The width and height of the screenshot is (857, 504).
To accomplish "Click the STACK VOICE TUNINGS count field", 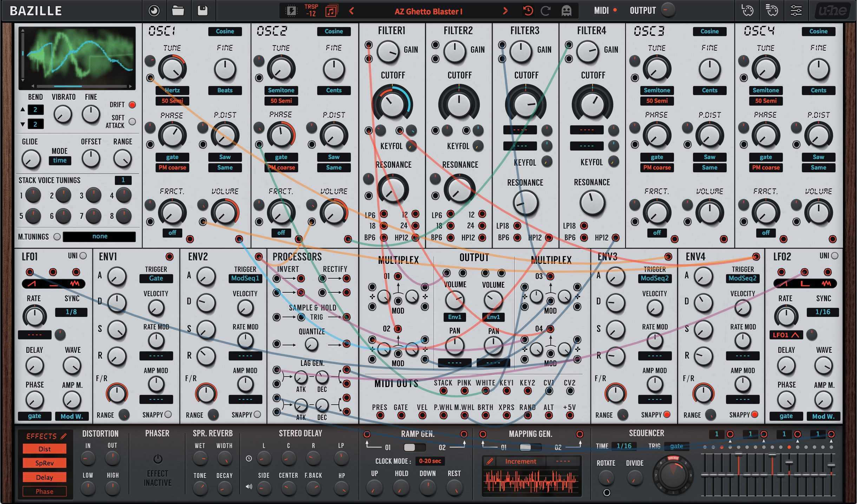I will [123, 180].
